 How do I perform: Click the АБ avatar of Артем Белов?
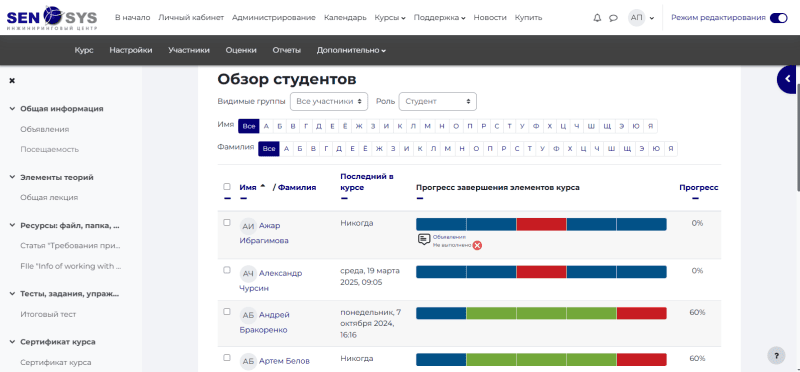[x=248, y=361]
